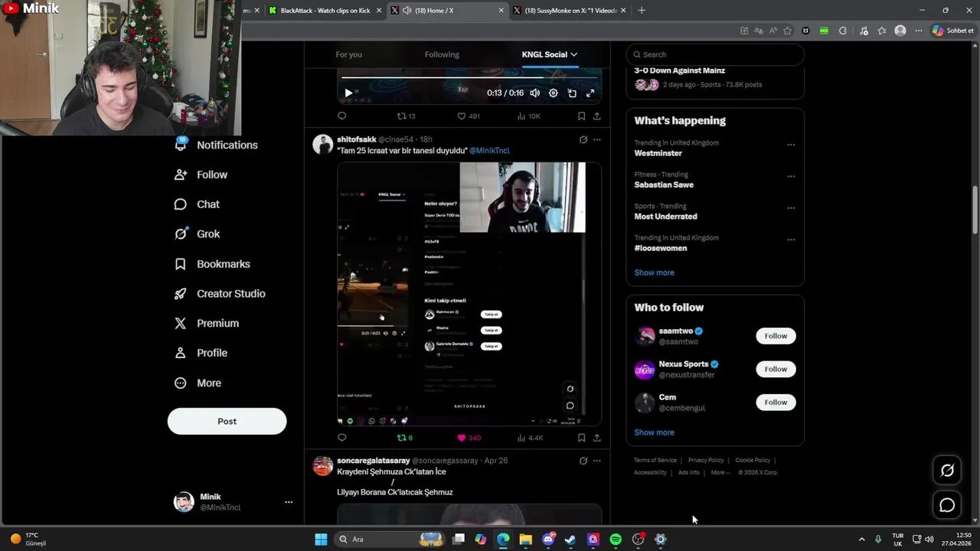Open Creator Studio in the sidebar
Screen dimensions: 980x551
[220, 294]
